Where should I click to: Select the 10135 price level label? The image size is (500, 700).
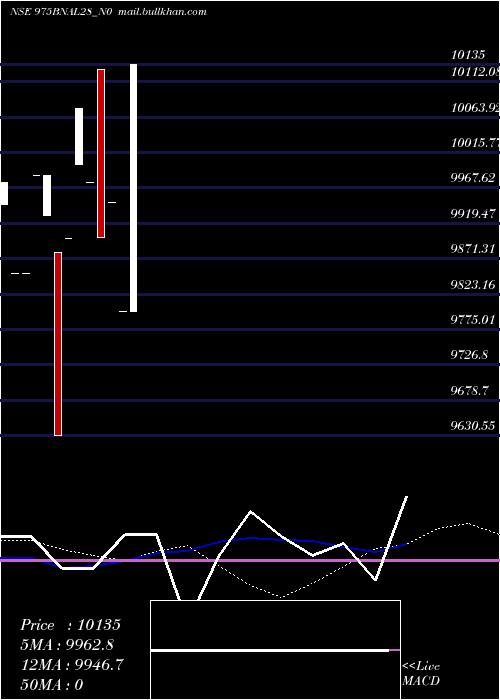point(468,55)
